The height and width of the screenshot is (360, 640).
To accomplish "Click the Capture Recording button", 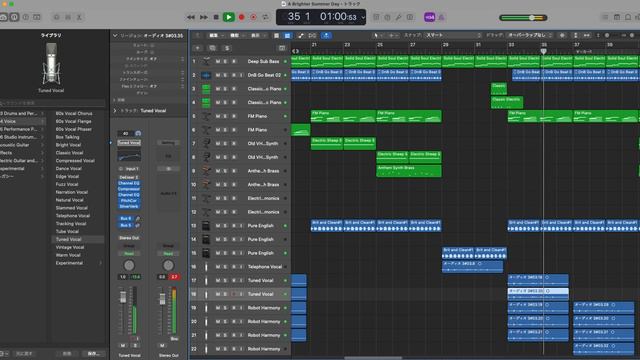I will pyautogui.click(x=253, y=17).
